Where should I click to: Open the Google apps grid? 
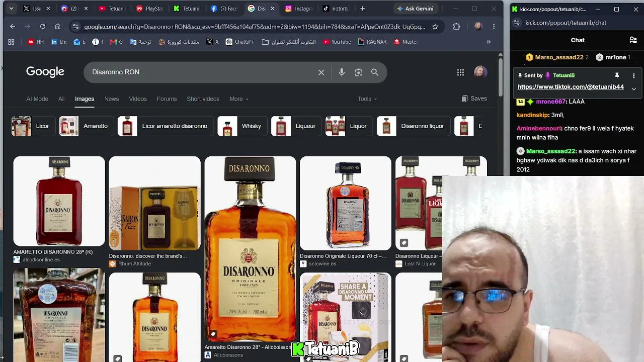point(460,72)
